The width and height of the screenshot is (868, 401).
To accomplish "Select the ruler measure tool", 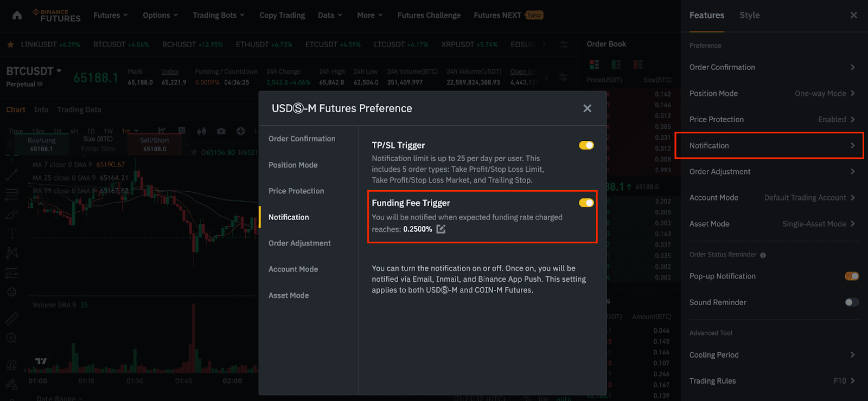I will (x=12, y=319).
